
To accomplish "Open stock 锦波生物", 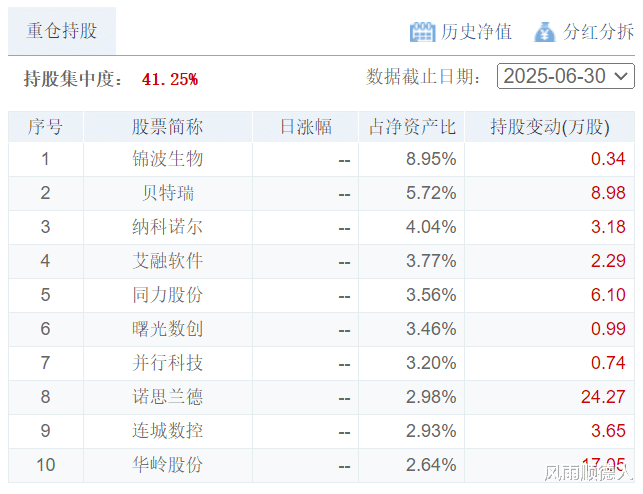I will pyautogui.click(x=168, y=159).
